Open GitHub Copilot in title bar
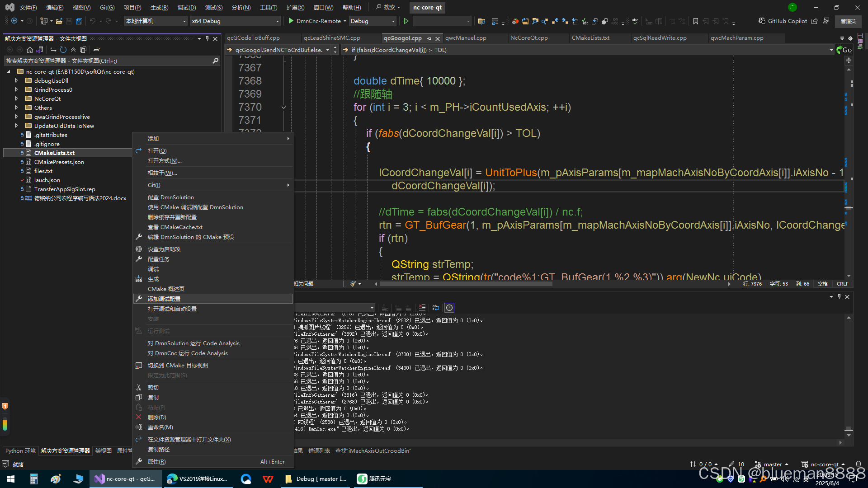 (x=783, y=21)
